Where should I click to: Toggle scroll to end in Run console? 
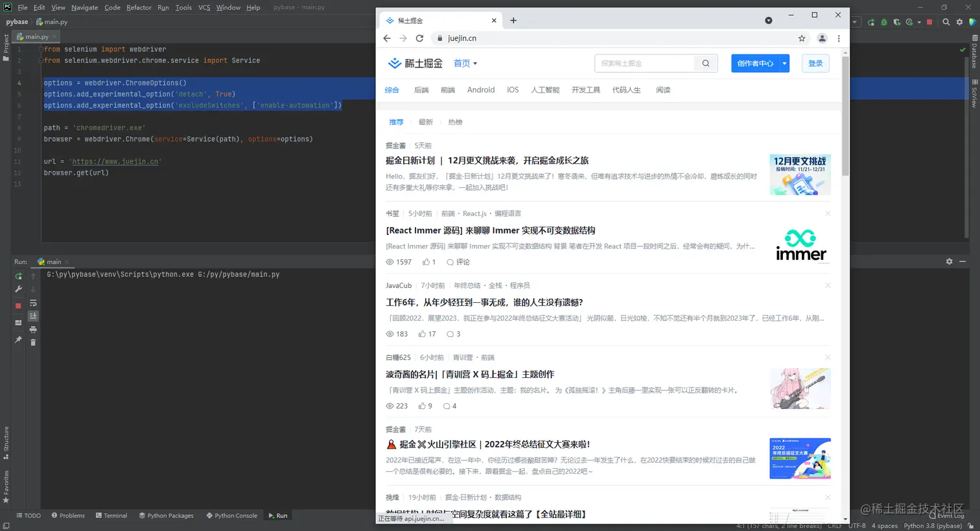(x=33, y=316)
